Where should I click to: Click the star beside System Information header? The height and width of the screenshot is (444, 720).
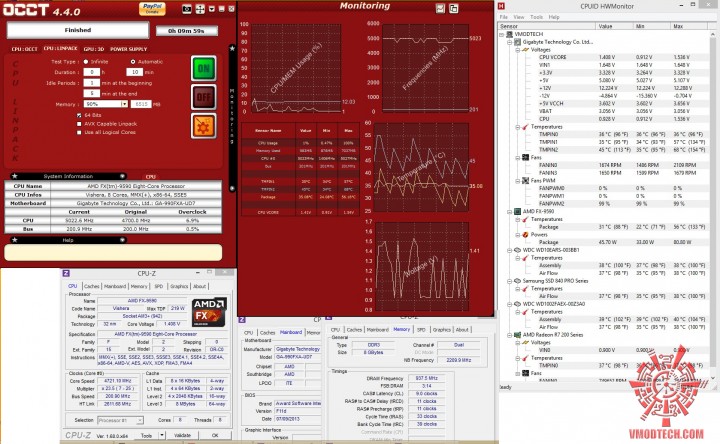pyautogui.click(x=15, y=176)
